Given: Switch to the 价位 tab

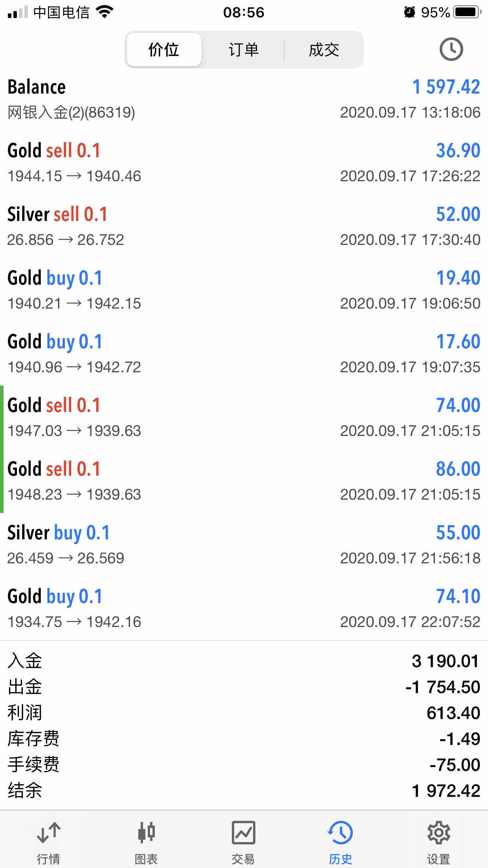Looking at the screenshot, I should coord(164,50).
